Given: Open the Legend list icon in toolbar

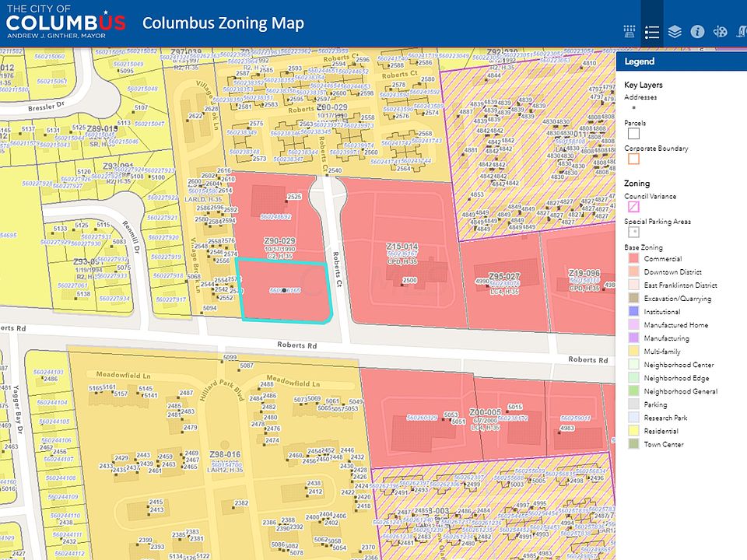Looking at the screenshot, I should click(652, 32).
